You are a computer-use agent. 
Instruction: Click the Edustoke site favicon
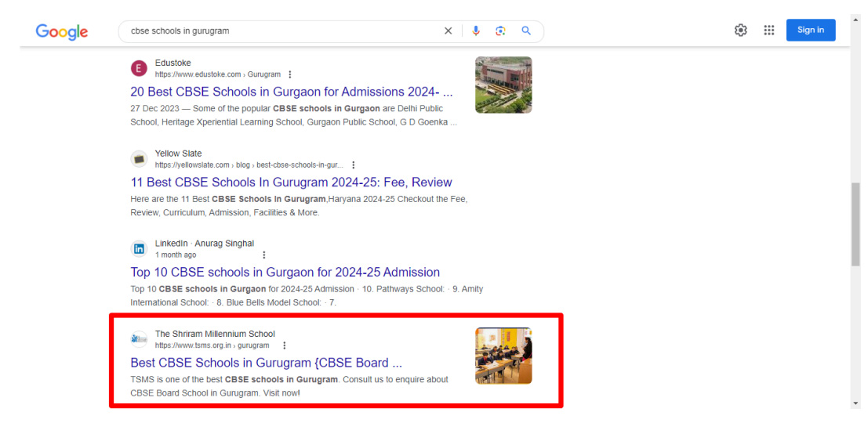(139, 68)
